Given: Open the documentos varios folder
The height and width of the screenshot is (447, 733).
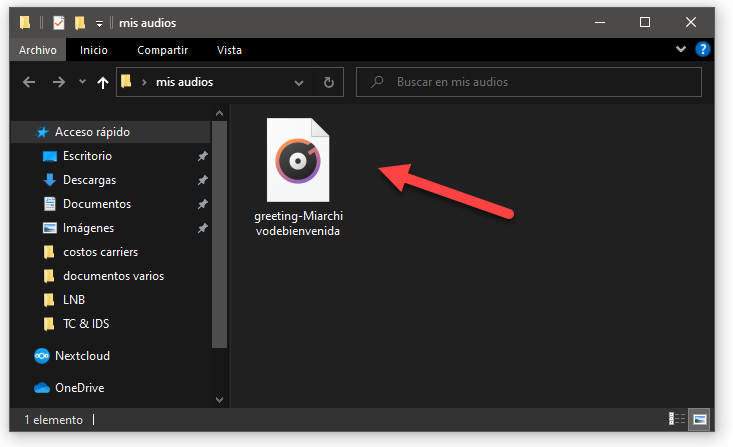Looking at the screenshot, I should point(111,276).
